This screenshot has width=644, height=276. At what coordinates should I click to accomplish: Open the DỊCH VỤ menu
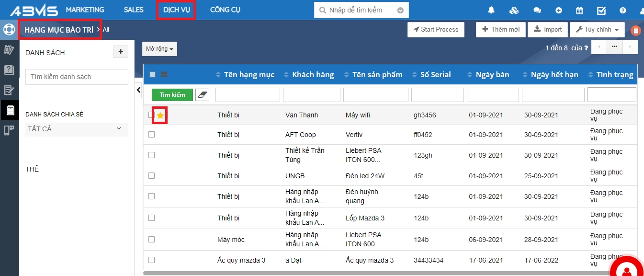[176, 10]
